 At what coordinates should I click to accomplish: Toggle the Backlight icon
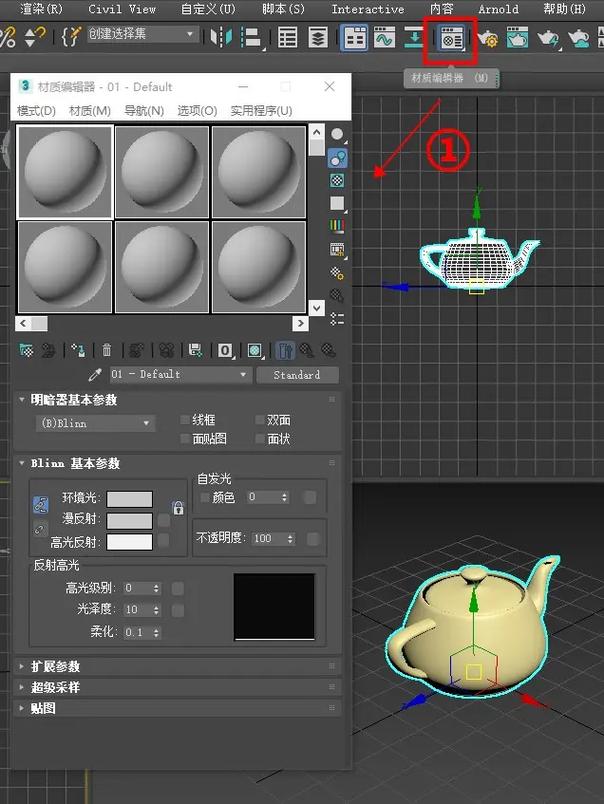[x=337, y=158]
